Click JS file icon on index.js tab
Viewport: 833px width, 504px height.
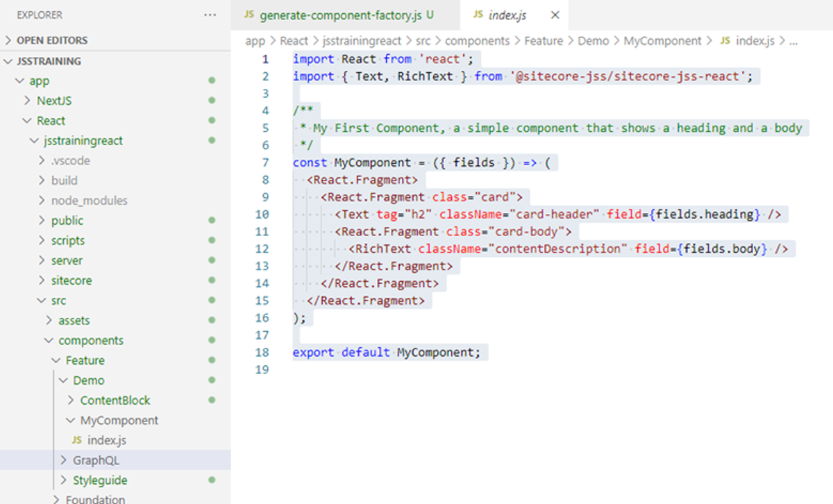pos(478,15)
